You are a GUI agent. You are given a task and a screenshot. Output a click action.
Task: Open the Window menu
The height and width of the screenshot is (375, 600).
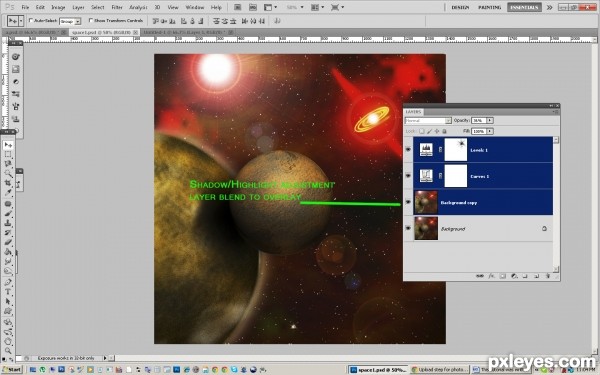pos(194,7)
